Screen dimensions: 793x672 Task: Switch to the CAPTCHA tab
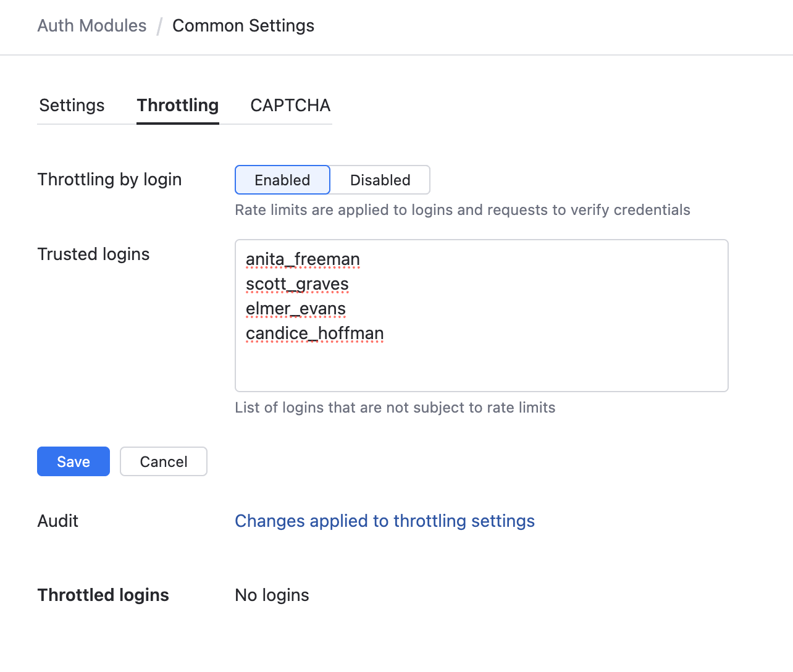[x=290, y=106]
